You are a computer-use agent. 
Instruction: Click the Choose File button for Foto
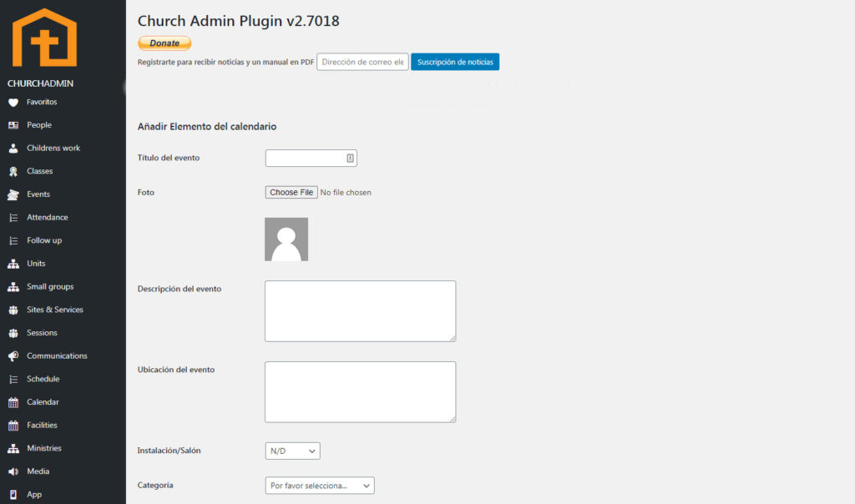291,192
